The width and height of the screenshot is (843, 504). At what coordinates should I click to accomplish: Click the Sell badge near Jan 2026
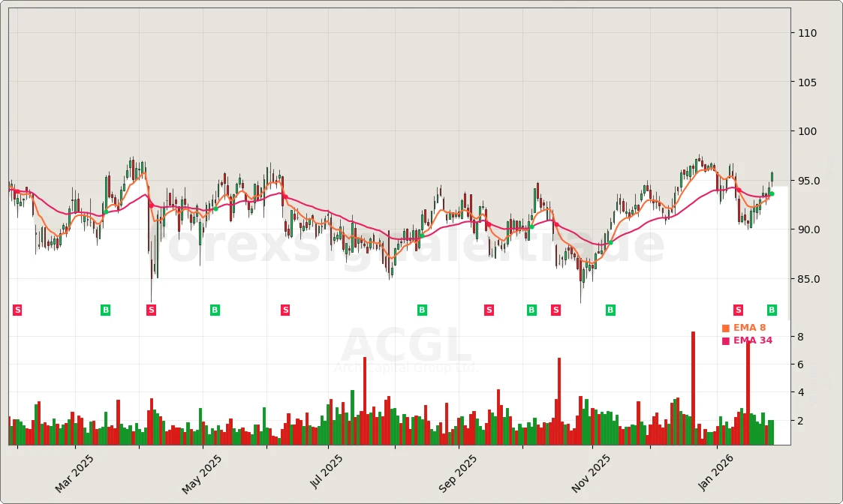point(738,309)
